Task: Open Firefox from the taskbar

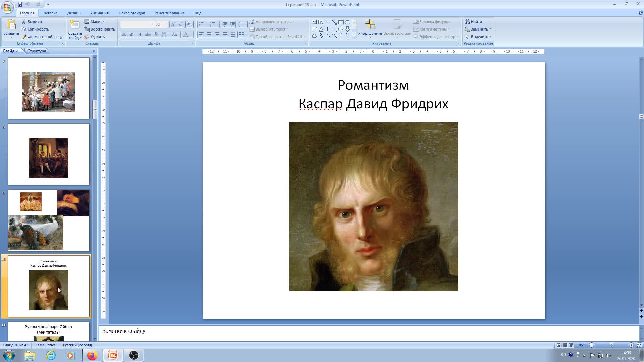Action: pos(92,355)
